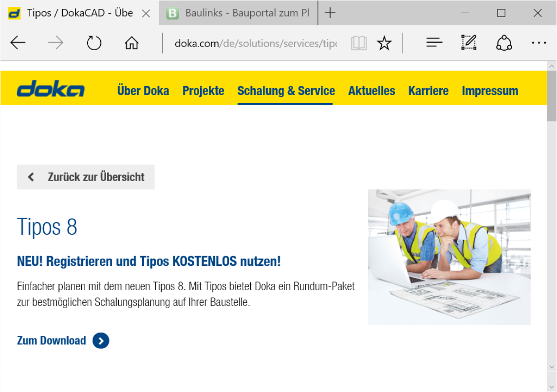Open the Impressum menu item

490,91
